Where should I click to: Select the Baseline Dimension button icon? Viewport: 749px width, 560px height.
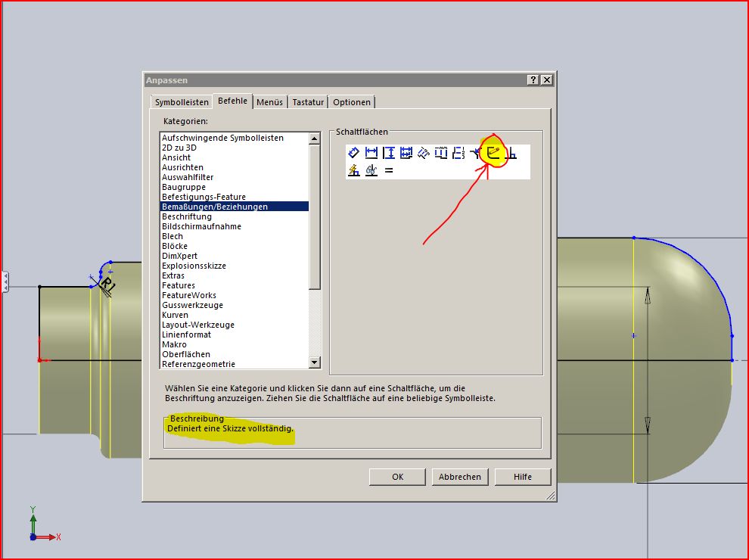tap(406, 153)
